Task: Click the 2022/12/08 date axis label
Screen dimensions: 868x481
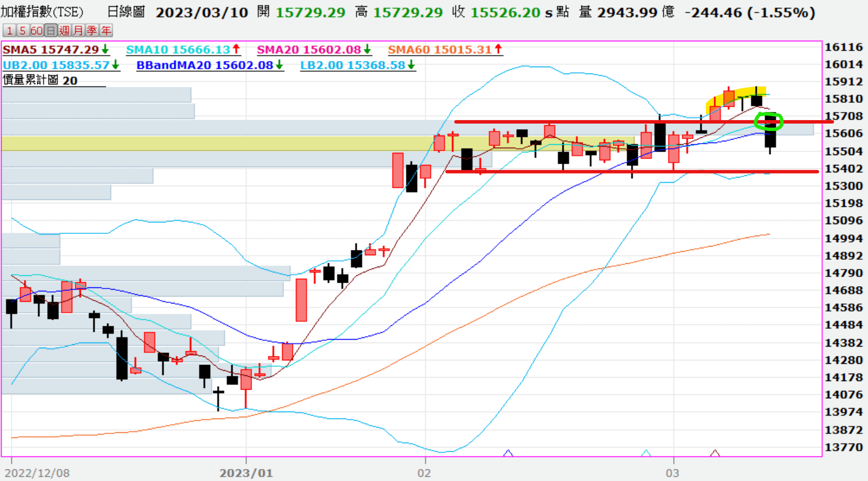Action: pyautogui.click(x=37, y=473)
